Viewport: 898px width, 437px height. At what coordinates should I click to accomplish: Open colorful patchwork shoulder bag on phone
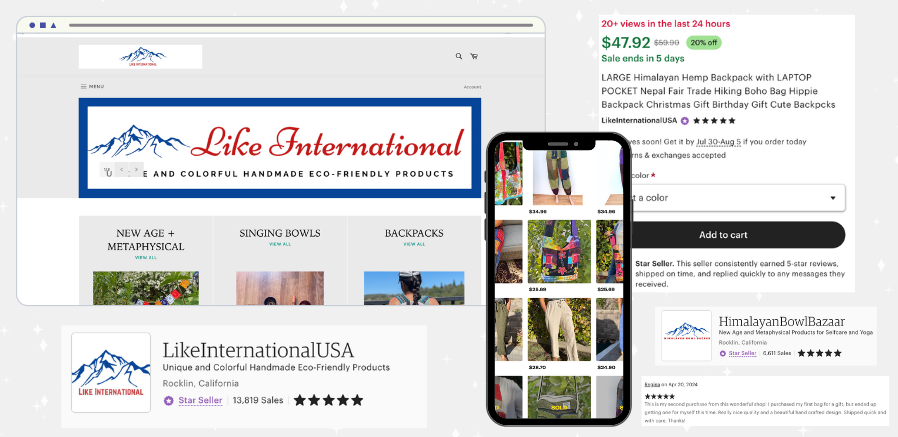tap(559, 251)
